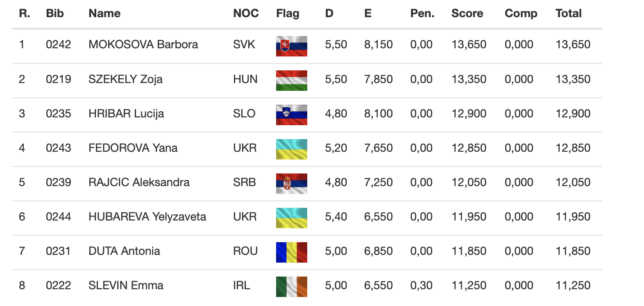
Task: Click the Name column header
Action: [104, 13]
